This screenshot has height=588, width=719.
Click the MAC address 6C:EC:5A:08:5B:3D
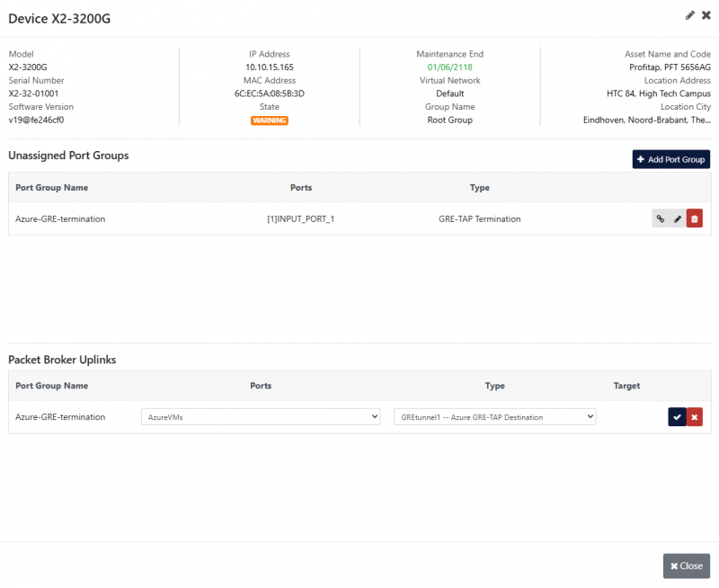[x=270, y=94]
